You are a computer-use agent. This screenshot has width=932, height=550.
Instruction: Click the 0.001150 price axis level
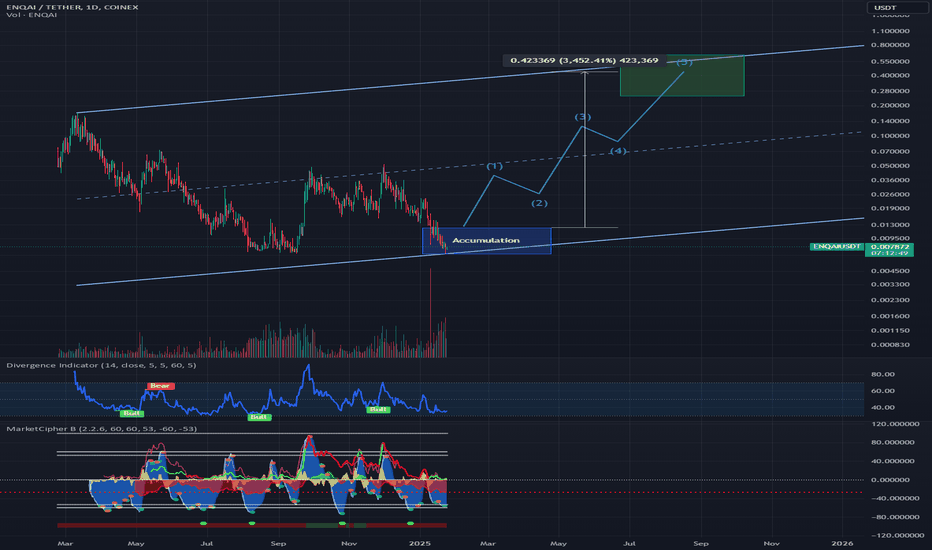coord(890,331)
